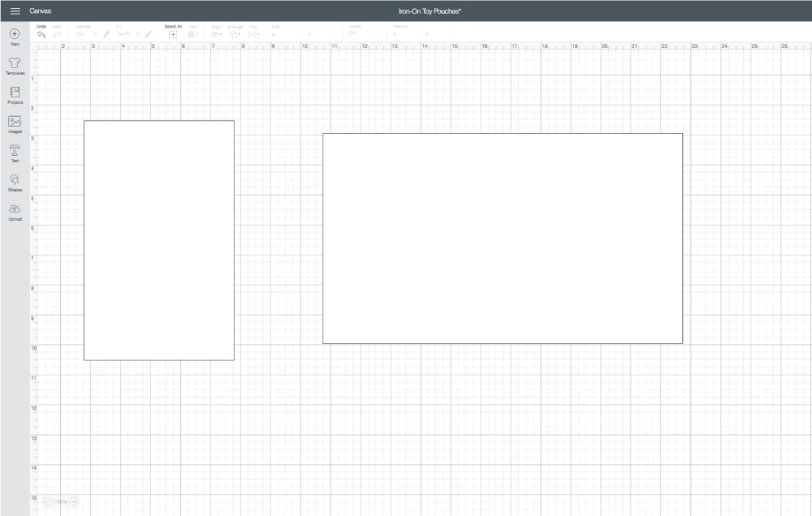Image resolution: width=812 pixels, height=516 pixels.
Task: Expand the Linetype dropdown
Action: [85, 34]
